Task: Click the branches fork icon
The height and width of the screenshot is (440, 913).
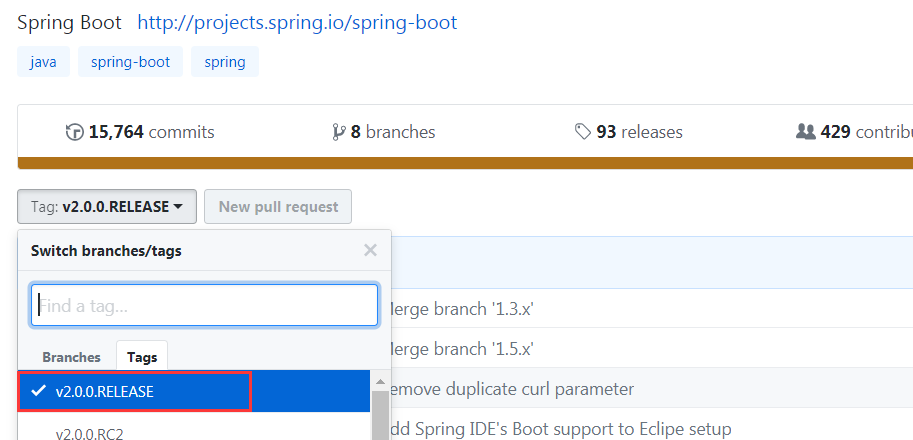Action: (x=338, y=133)
